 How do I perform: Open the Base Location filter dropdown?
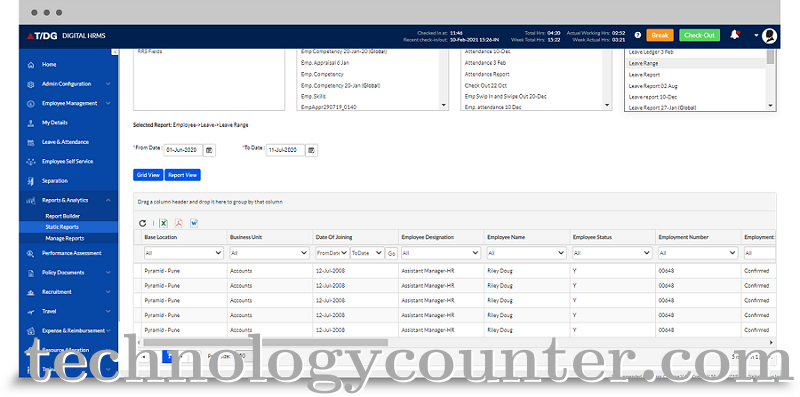[x=184, y=253]
